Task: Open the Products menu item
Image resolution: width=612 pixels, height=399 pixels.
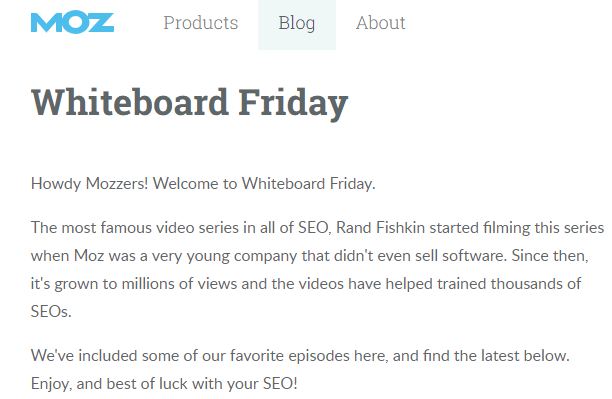Action: 201,23
